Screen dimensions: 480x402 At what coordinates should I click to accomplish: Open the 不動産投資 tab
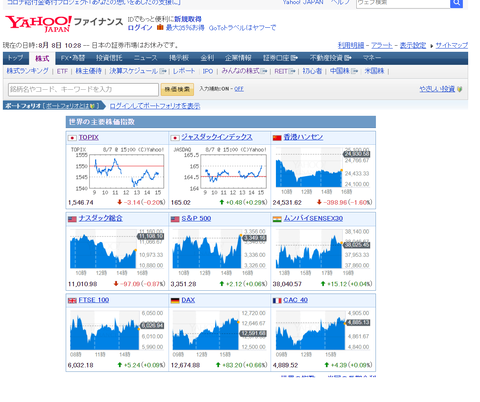pos(331,58)
